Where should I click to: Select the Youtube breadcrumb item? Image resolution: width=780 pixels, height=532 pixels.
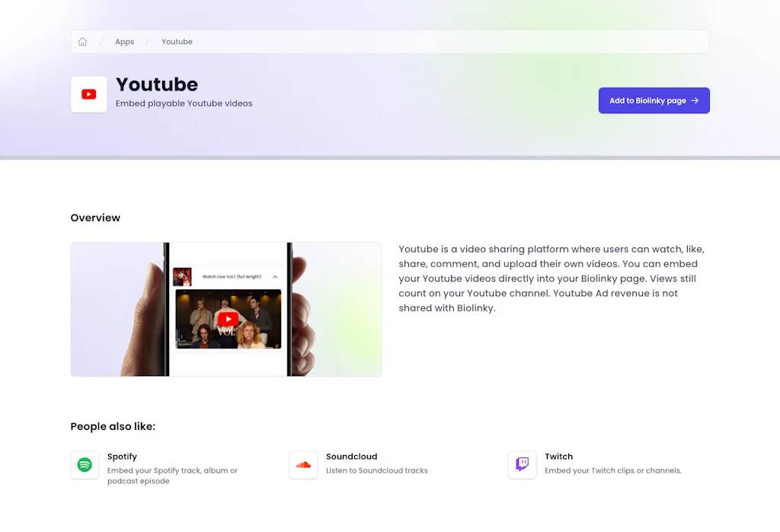coord(177,42)
